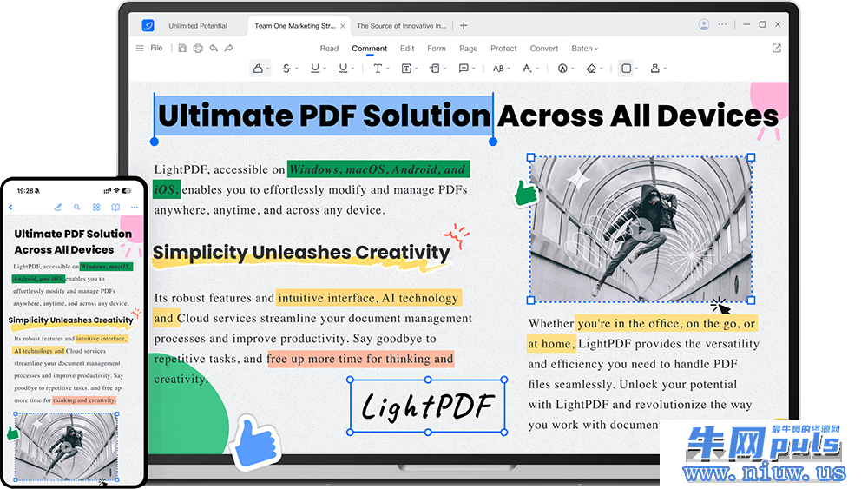Click the LightPDF handwritten signature box
This screenshot has height=489, width=868.
pyautogui.click(x=427, y=406)
